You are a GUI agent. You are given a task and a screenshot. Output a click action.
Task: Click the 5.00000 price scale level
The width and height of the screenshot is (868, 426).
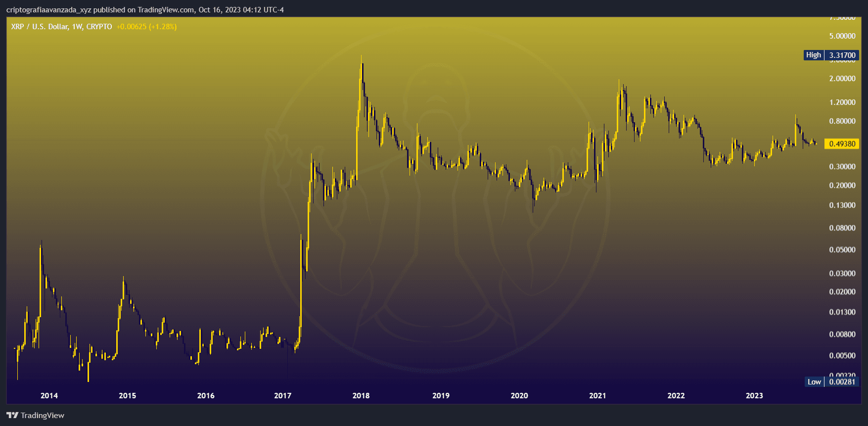click(x=842, y=36)
